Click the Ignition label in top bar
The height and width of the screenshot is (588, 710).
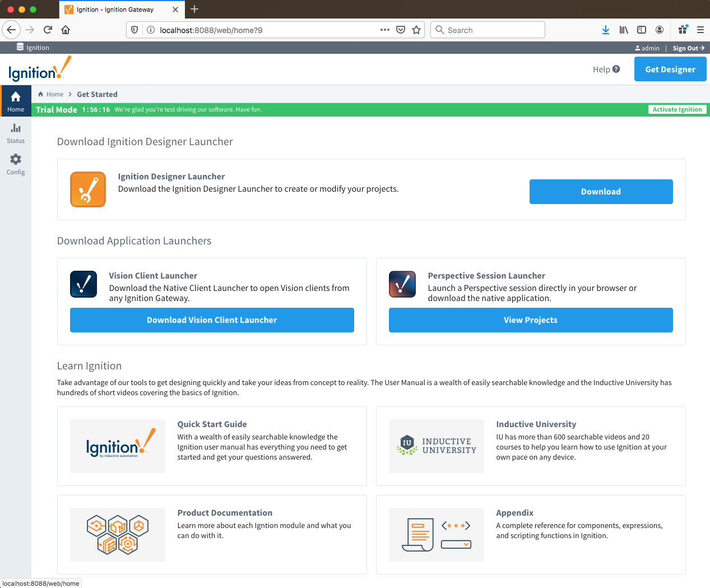pos(38,48)
